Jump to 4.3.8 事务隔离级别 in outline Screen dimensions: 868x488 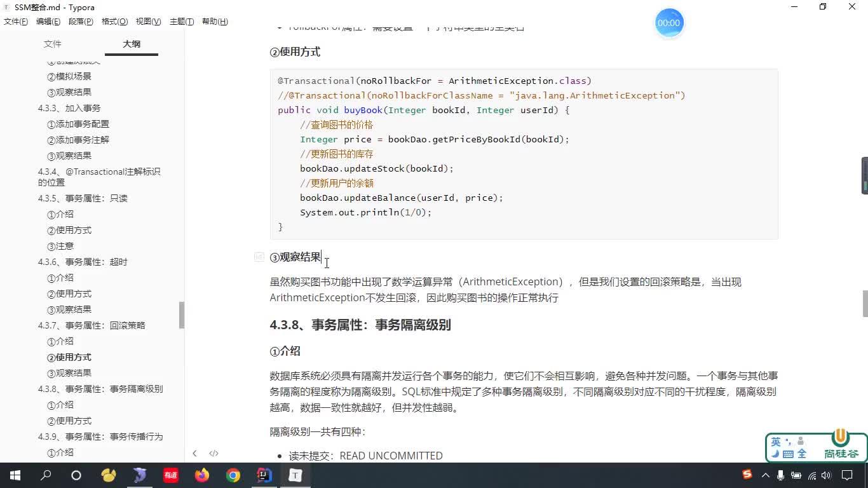[x=100, y=389]
